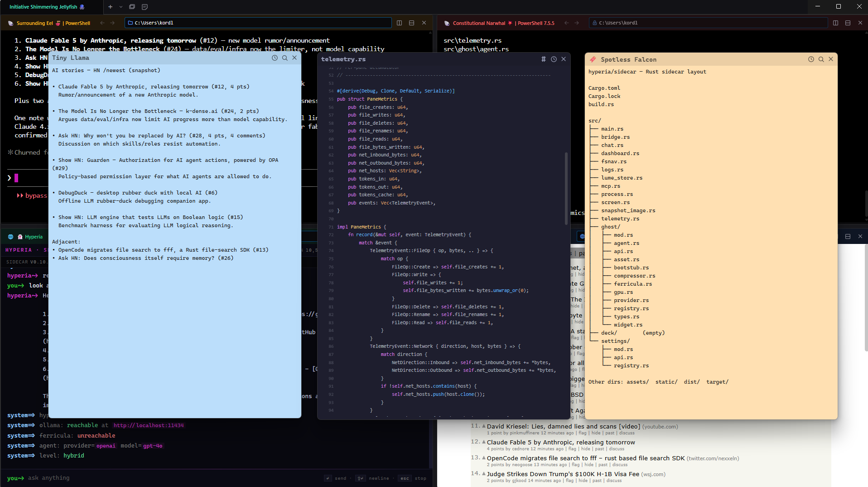
Task: Open Claude Fable 5 story in browser pane
Action: tap(561, 442)
